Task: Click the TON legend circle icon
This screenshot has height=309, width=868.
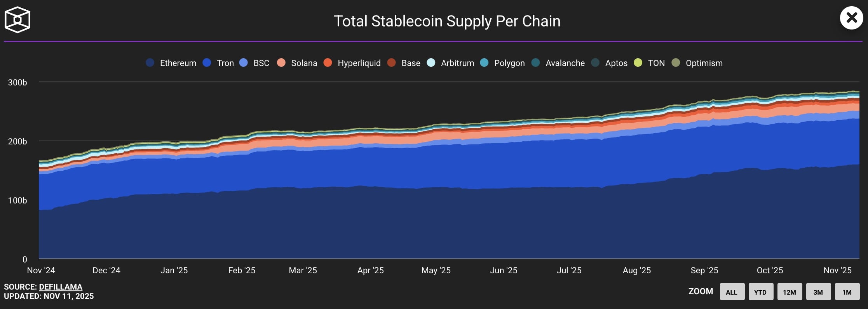Action: [x=638, y=63]
